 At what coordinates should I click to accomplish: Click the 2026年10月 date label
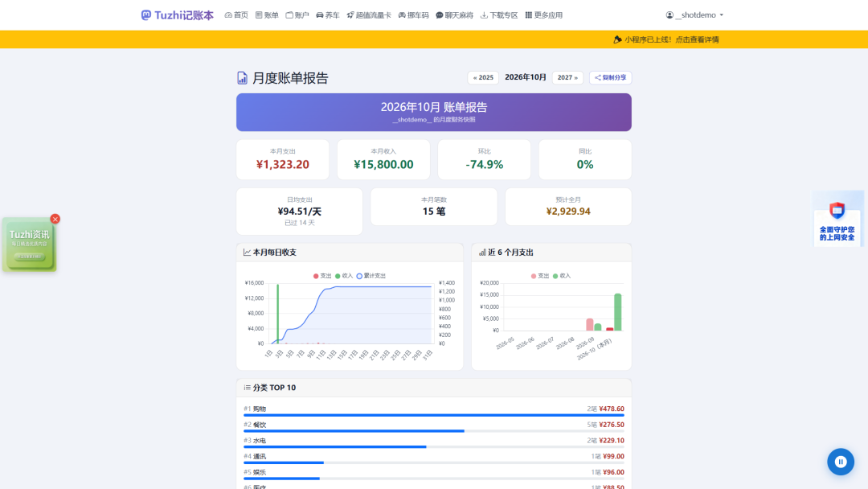[526, 77]
